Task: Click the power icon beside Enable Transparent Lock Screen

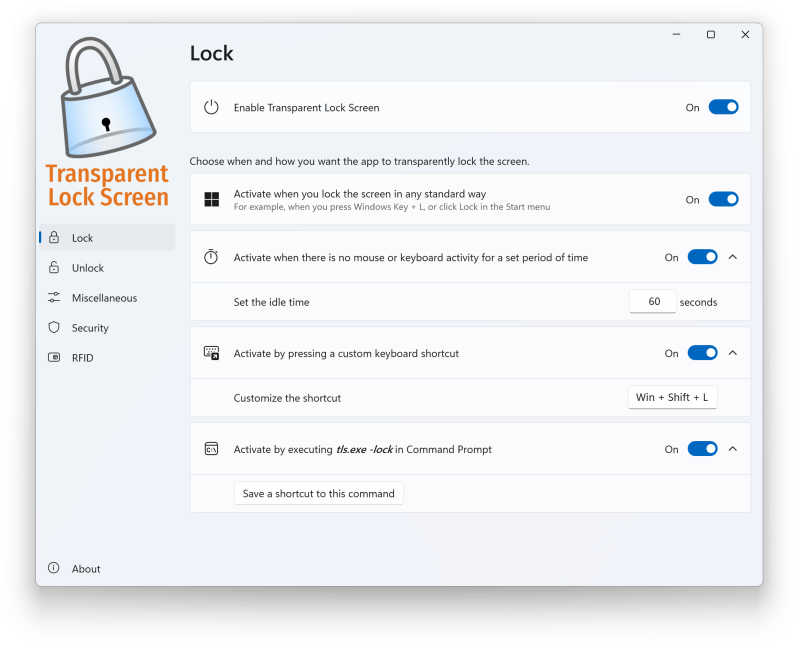Action: pos(211,107)
